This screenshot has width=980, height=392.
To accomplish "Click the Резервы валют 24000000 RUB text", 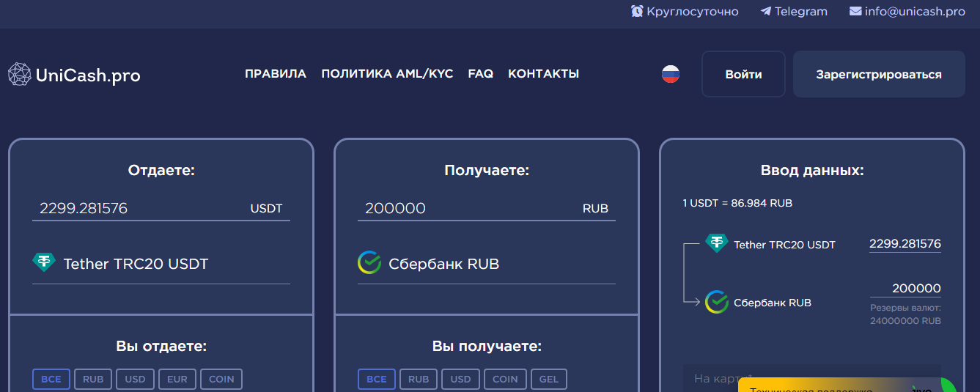I will (x=905, y=314).
